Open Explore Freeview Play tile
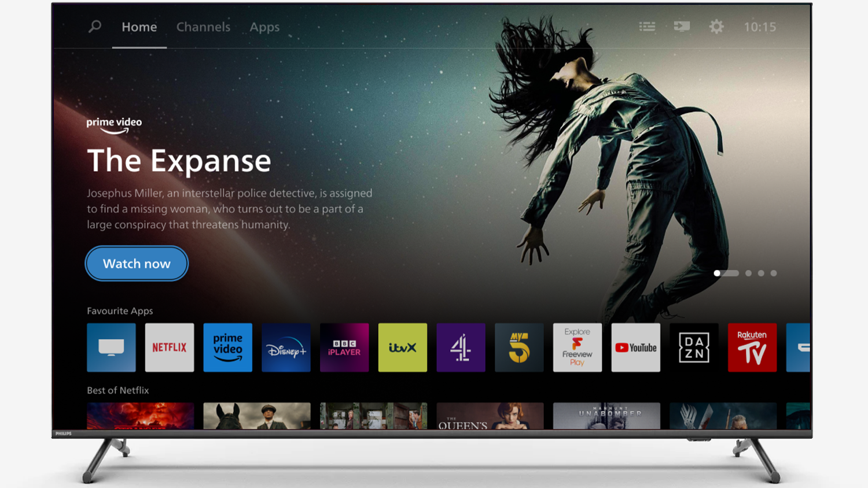This screenshot has width=868, height=488. (x=578, y=347)
